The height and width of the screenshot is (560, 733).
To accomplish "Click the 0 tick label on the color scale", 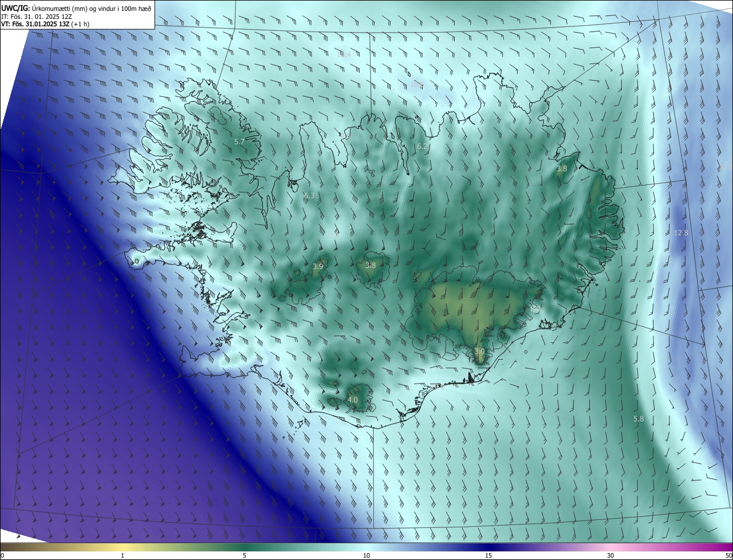I will click(x=2, y=555).
